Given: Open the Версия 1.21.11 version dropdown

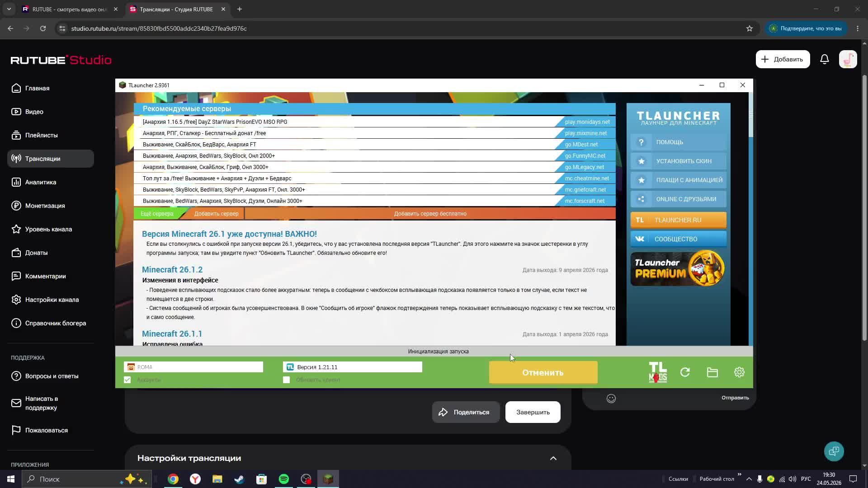Looking at the screenshot, I should 353,367.
